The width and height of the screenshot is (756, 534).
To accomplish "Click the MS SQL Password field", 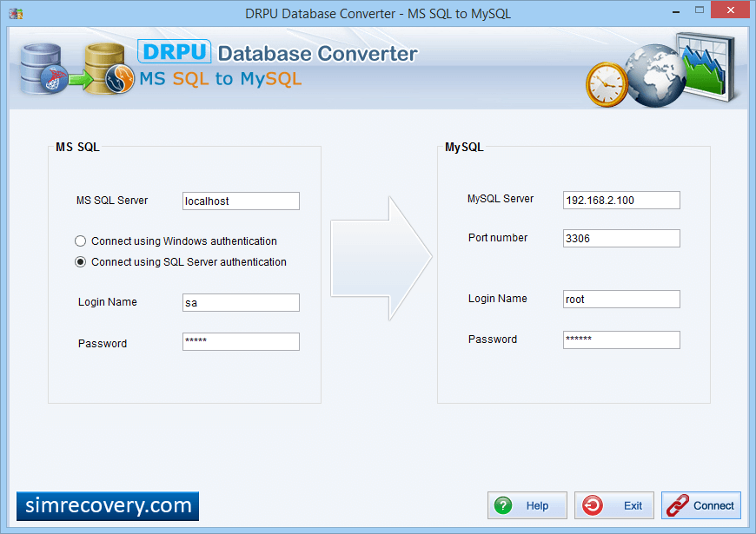I will click(241, 342).
